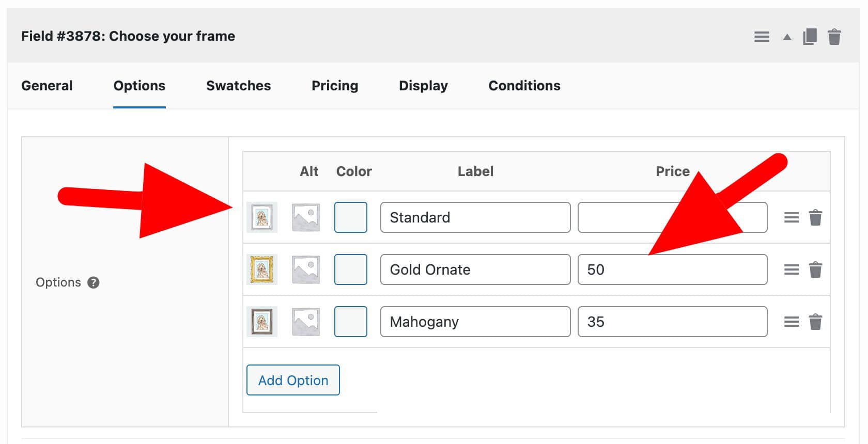Select the color swatch for Standard
Viewport: 868px width, 444px height.
click(x=351, y=217)
